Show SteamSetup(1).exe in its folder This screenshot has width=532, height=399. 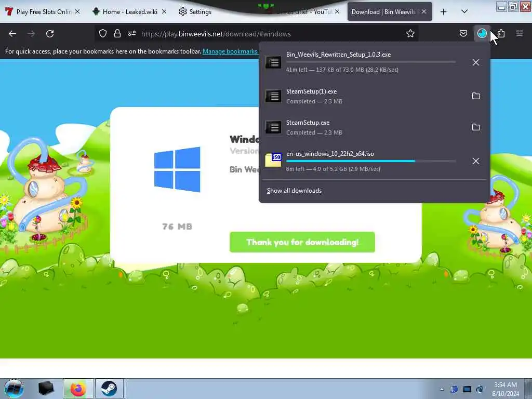pyautogui.click(x=476, y=96)
